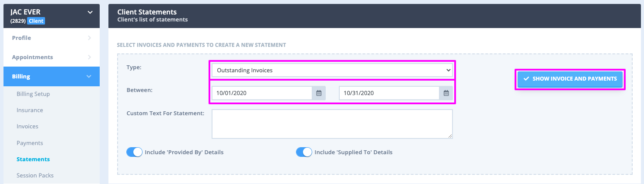Click the end date field 10/31/2020
Screen dimensions: 644x184
click(389, 93)
